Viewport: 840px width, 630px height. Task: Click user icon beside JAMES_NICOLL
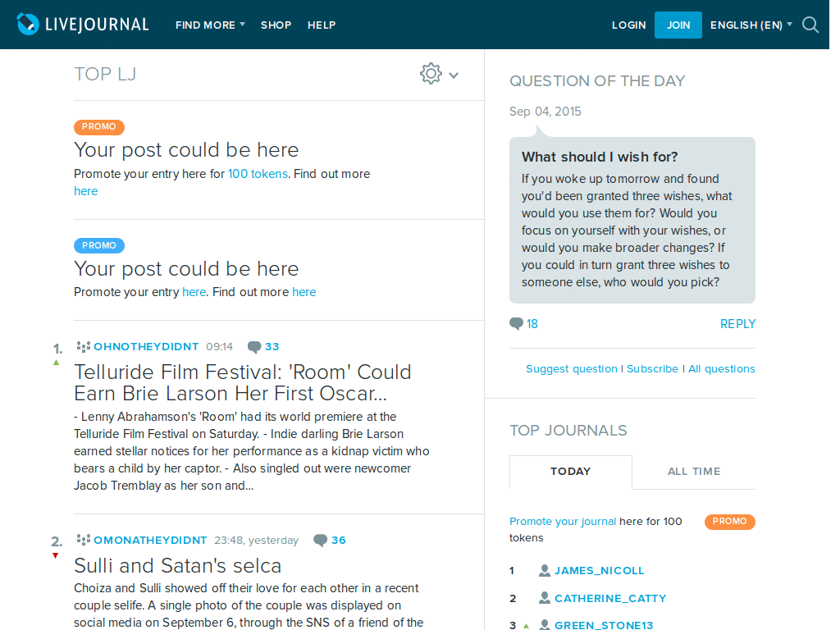pyautogui.click(x=545, y=571)
